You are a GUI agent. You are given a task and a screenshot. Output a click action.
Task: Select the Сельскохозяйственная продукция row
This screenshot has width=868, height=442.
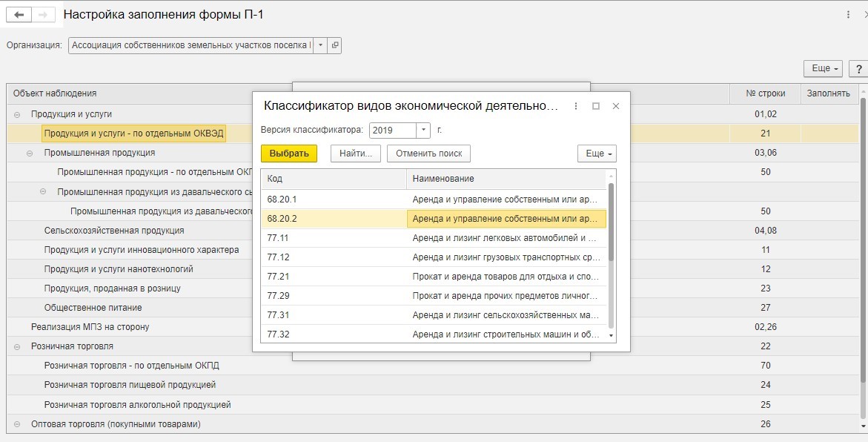coord(114,231)
